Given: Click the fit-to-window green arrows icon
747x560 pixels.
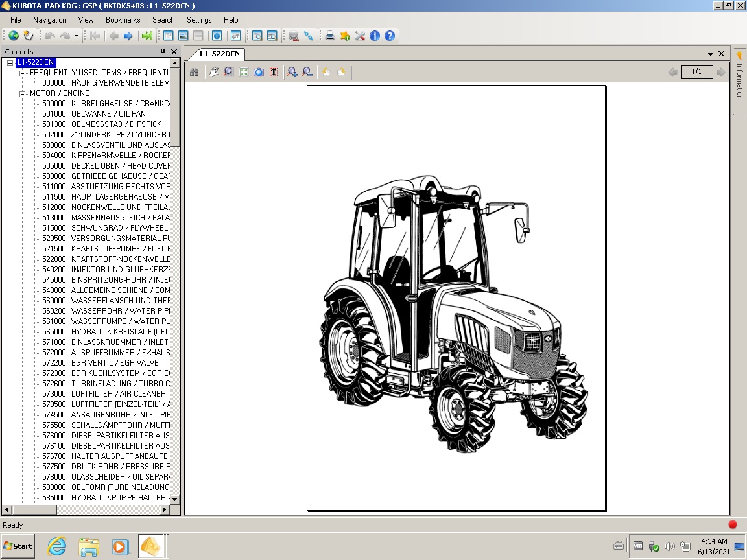Looking at the screenshot, I should pyautogui.click(x=244, y=72).
